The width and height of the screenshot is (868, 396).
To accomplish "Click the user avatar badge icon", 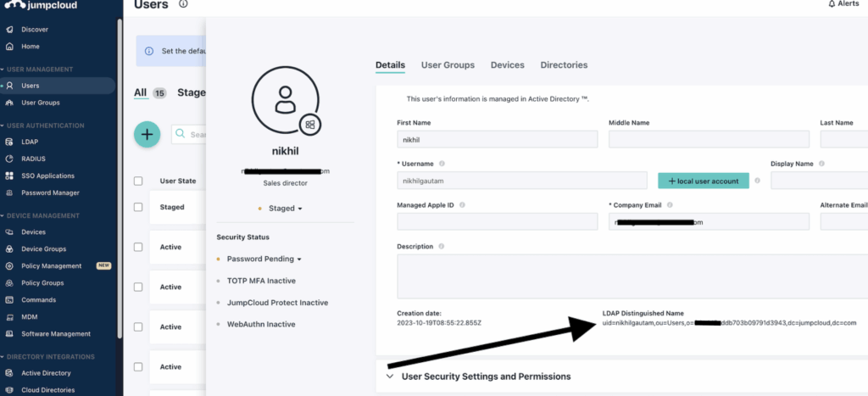I will coord(310,125).
